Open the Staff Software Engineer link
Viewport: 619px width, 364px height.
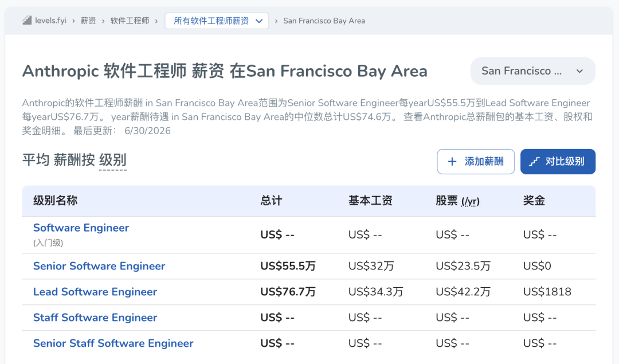95,318
